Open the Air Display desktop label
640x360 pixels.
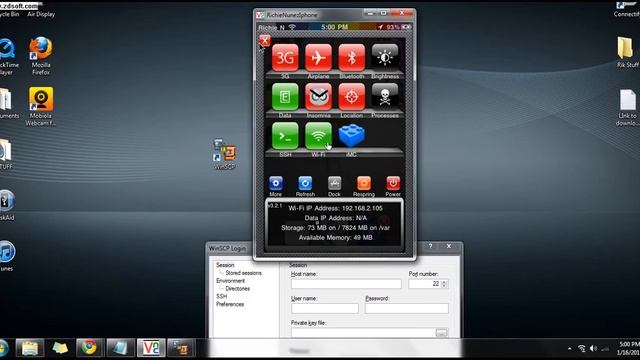pos(41,14)
